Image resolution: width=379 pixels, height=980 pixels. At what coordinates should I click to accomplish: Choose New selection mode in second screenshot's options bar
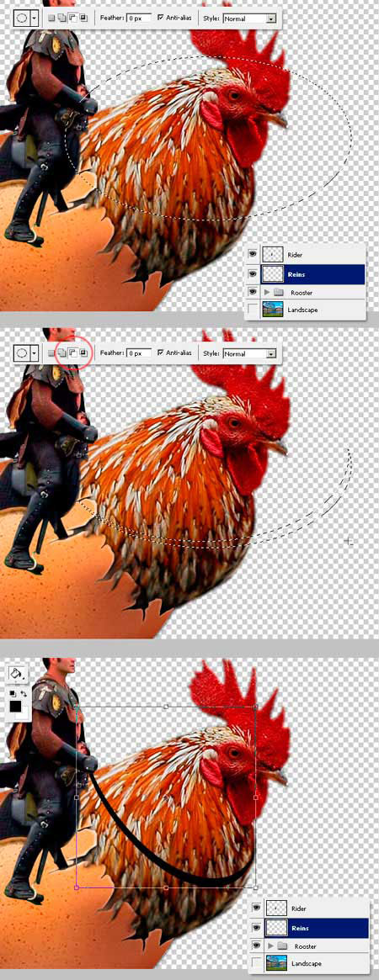51,353
